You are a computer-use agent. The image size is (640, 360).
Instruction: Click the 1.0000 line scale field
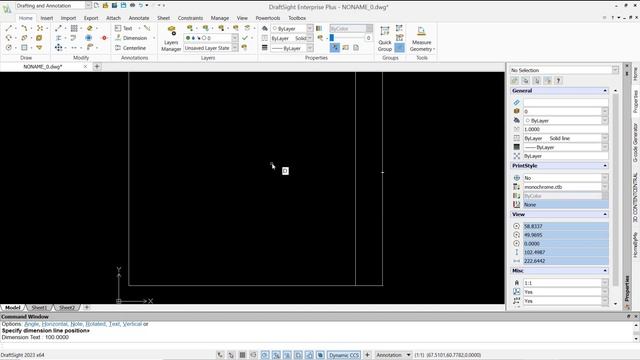click(x=565, y=129)
